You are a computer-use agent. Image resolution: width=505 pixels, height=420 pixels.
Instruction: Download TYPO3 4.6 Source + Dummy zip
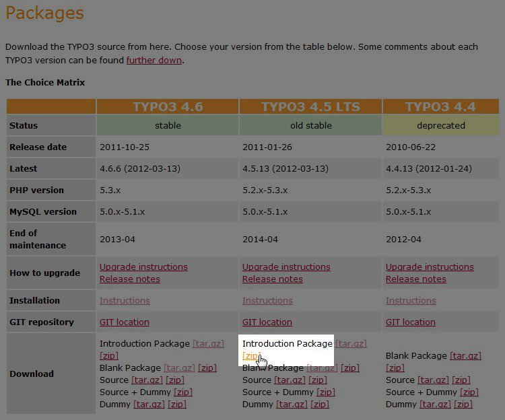183,392
